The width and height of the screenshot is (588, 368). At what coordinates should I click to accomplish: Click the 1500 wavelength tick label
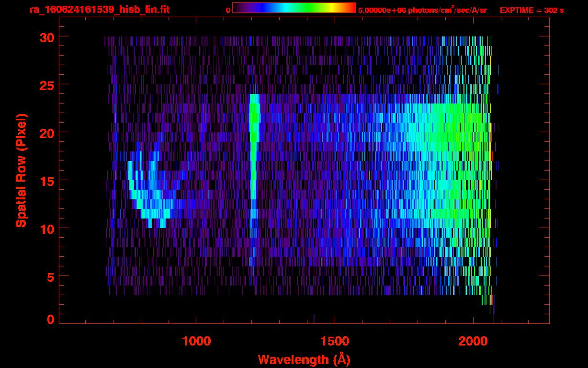(334, 341)
